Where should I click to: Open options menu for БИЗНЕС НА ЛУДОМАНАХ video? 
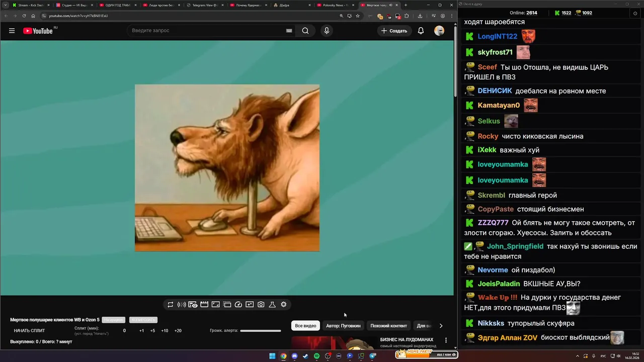(x=446, y=340)
